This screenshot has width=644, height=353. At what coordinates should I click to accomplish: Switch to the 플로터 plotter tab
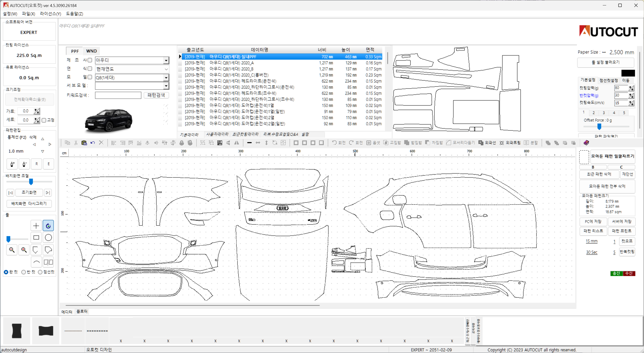[x=82, y=312]
